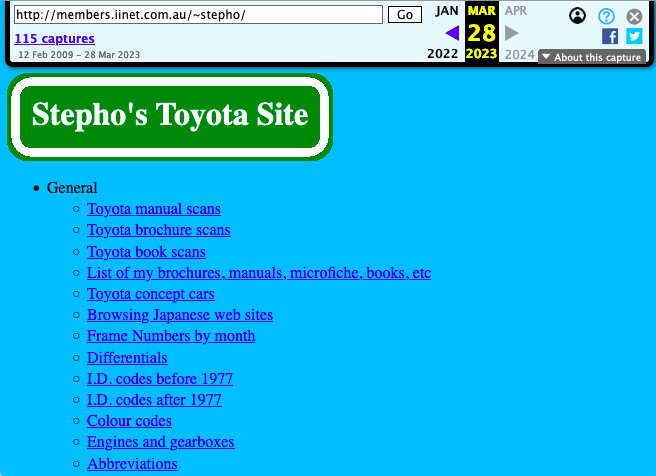Focus the Wayback URL input field
Viewport: 656px width, 476px height.
(x=198, y=15)
